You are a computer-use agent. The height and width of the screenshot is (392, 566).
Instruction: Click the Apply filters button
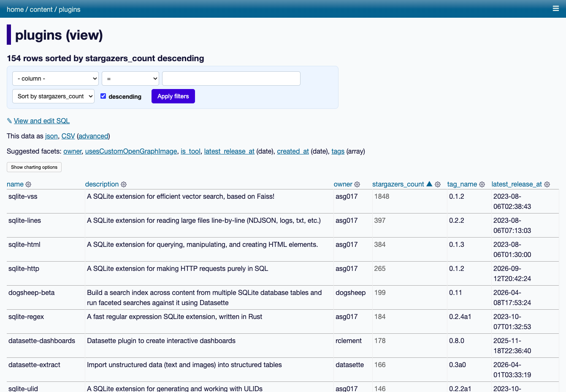click(173, 96)
